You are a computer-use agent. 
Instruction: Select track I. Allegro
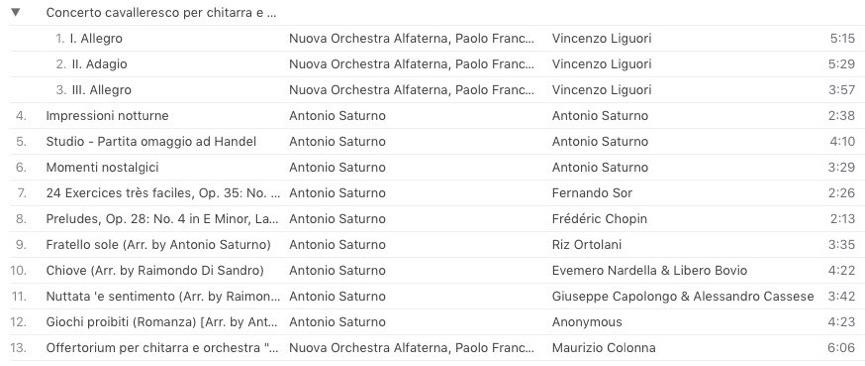(x=432, y=39)
